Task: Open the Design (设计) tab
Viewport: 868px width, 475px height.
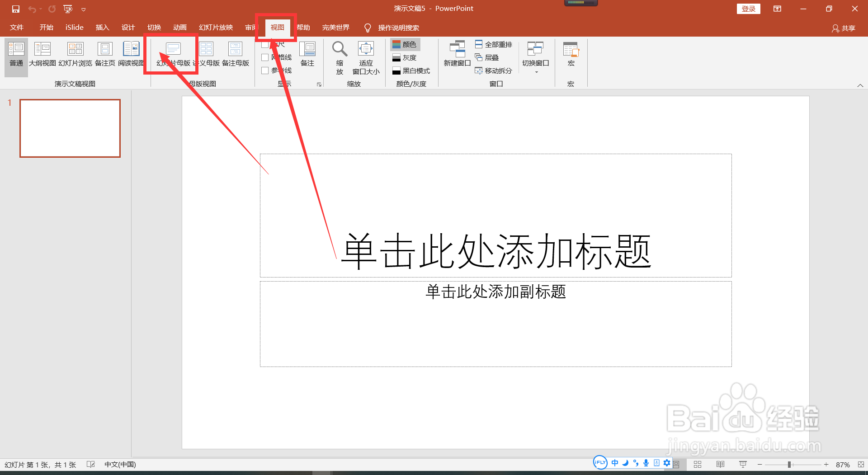Action: point(128,28)
